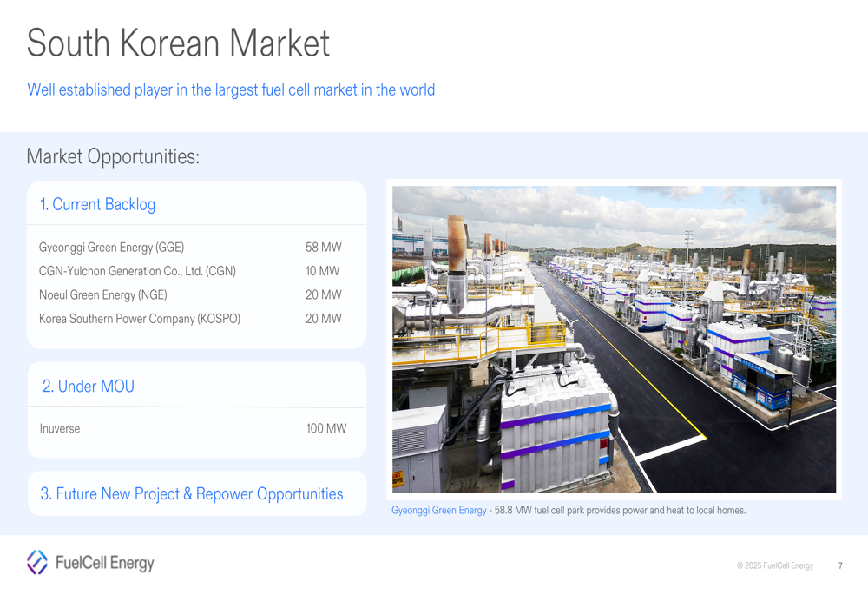The image size is (868, 595).
Task: Follow the blue Gyeonggi Green Energy caption link
Action: click(439, 511)
